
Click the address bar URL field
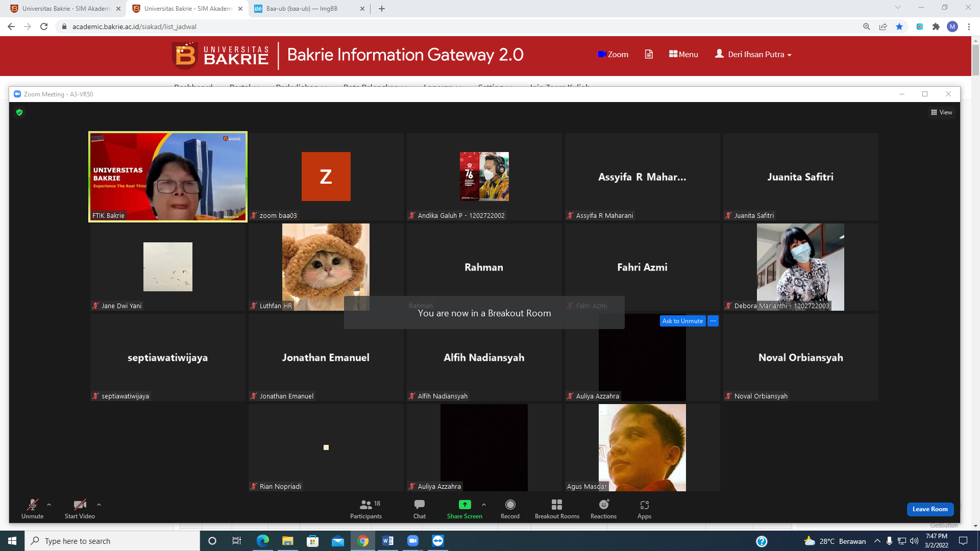(459, 27)
